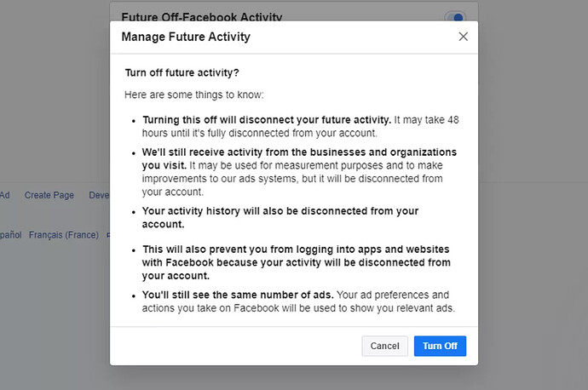Click bold 'You'll still see the same number' text
The height and width of the screenshot is (390, 588).
[x=238, y=295]
